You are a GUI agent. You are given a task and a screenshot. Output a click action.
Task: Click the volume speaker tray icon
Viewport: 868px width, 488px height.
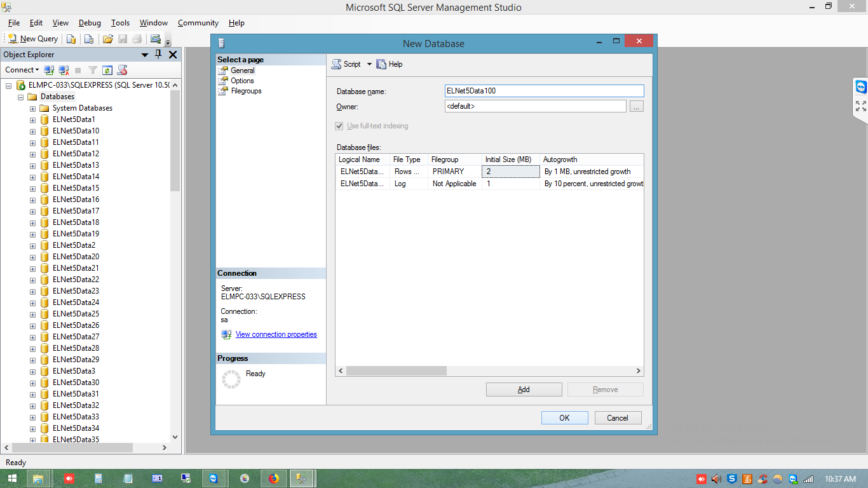point(717,478)
